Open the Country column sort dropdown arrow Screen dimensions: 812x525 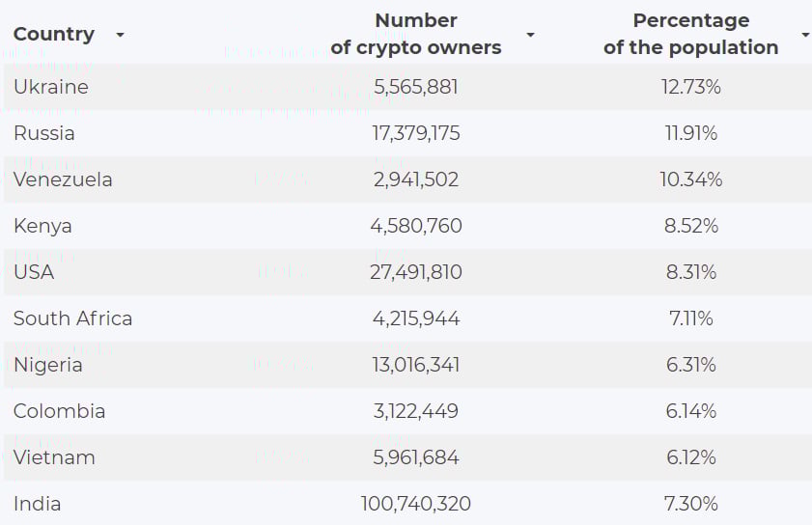click(x=120, y=35)
